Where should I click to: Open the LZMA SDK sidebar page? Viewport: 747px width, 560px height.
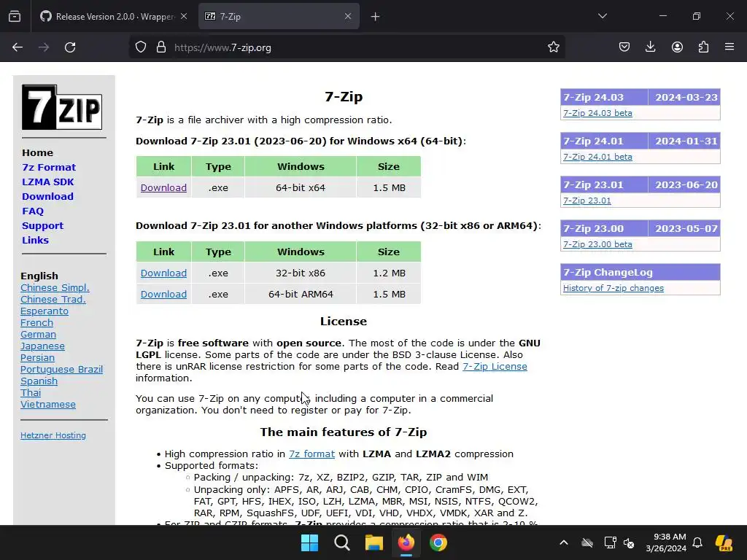[x=47, y=182]
